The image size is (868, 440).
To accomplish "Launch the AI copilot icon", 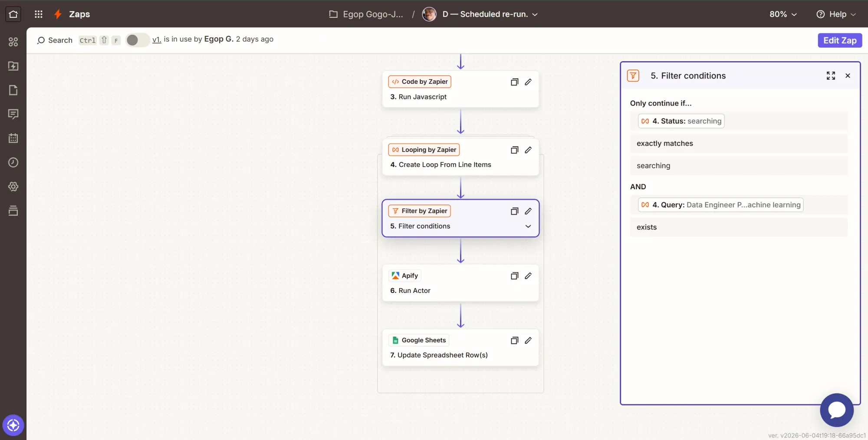I will (x=13, y=425).
